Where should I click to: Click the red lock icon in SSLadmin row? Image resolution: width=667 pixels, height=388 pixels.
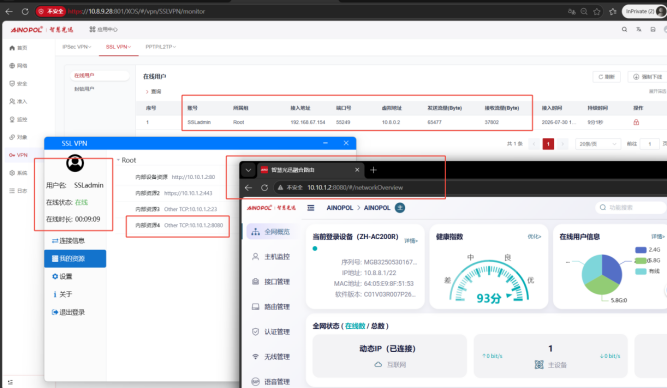tap(636, 122)
